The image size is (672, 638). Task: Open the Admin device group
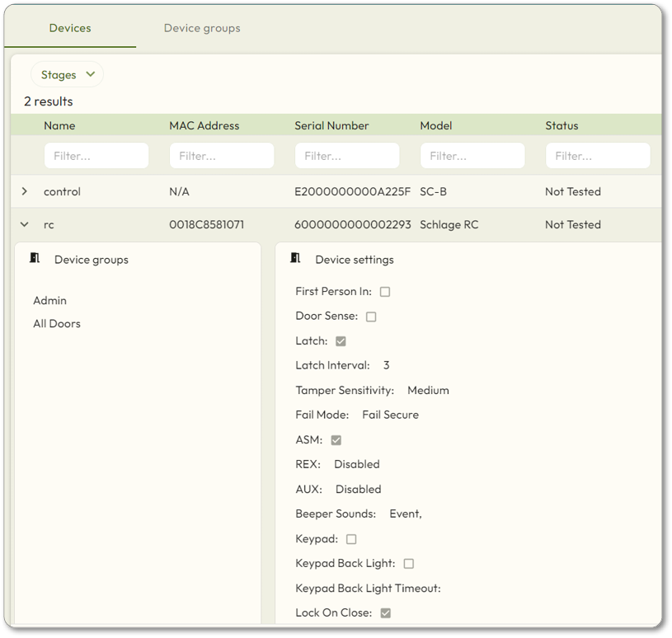click(x=50, y=301)
